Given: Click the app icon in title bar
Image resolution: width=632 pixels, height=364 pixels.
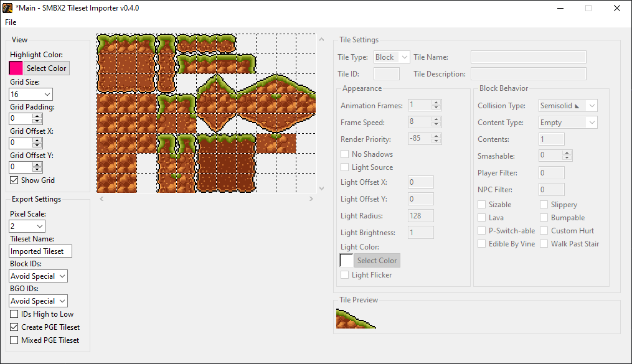Looking at the screenshot, I should pyautogui.click(x=7, y=8).
